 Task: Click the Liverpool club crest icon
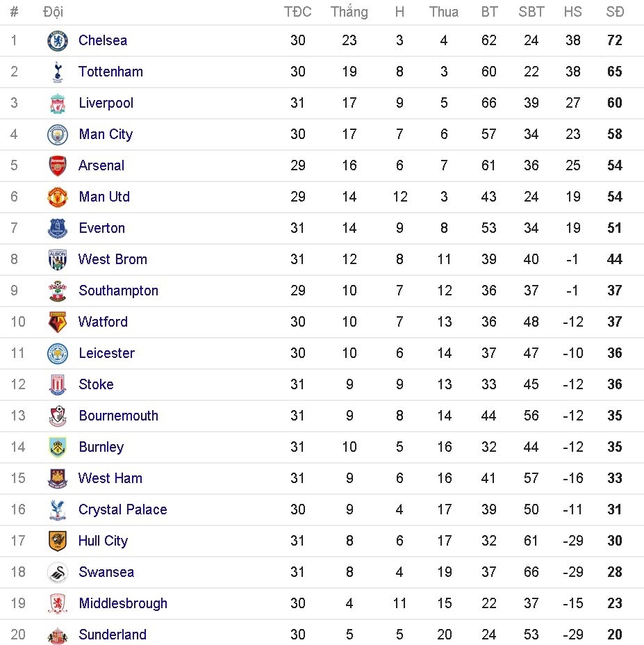pos(58,104)
